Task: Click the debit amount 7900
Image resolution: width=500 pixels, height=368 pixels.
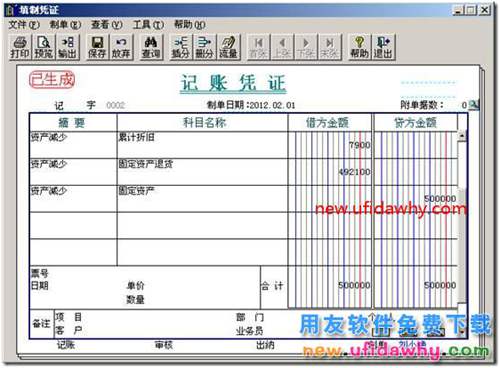Action: [360, 145]
